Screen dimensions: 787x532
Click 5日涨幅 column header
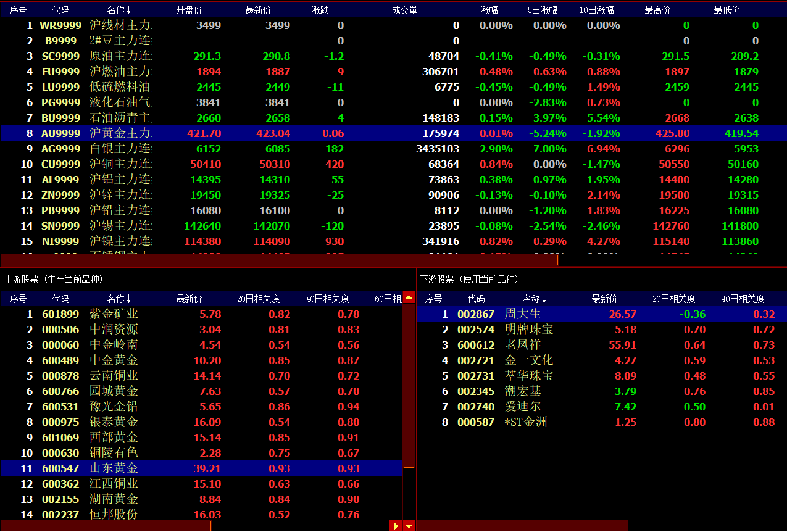coord(542,10)
